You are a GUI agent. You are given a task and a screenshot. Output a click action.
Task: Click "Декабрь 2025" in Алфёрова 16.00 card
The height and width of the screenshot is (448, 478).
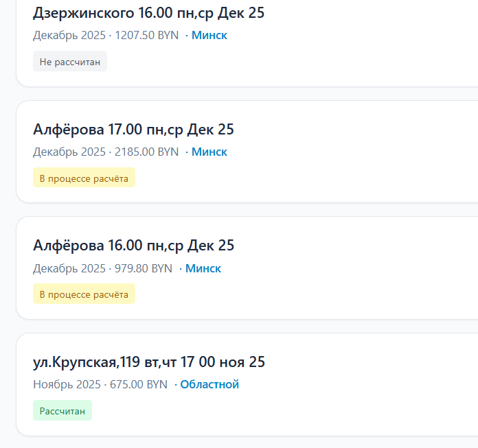[x=69, y=268]
